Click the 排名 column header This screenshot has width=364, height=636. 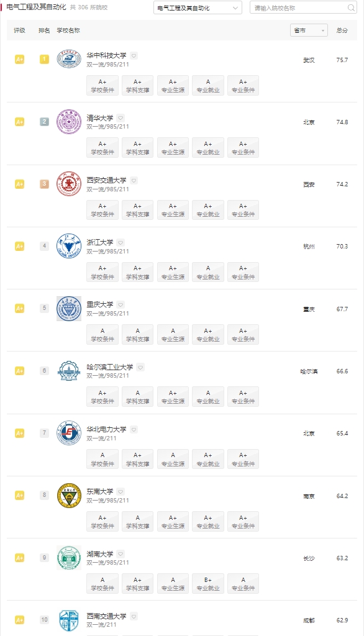tap(44, 30)
